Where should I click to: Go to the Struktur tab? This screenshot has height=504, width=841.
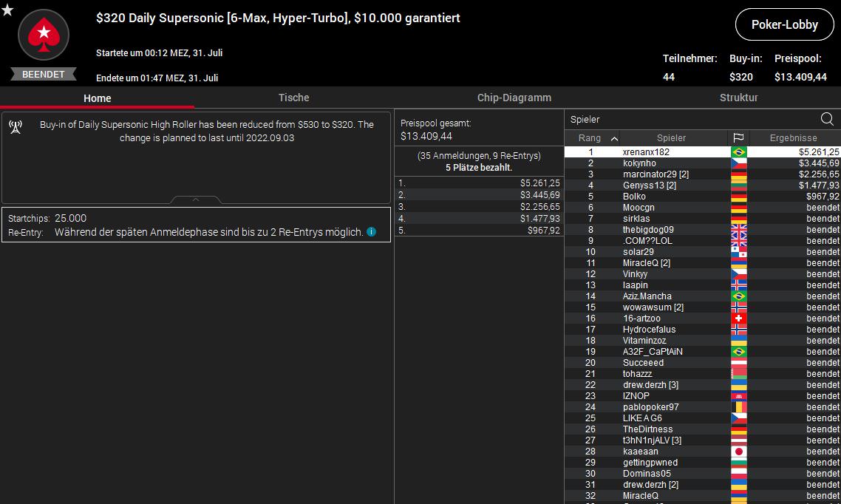tap(738, 98)
